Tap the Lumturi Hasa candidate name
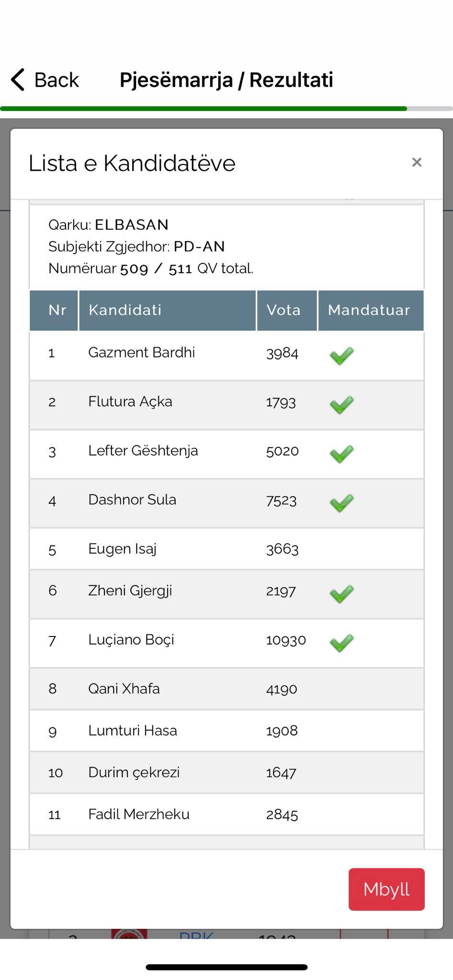Screen dimensions: 453x980 133,731
